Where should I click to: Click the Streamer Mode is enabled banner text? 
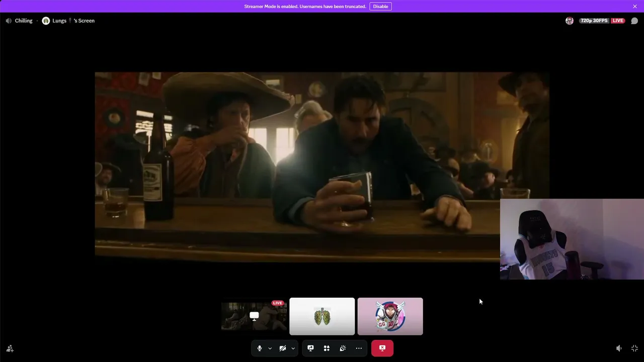point(305,7)
